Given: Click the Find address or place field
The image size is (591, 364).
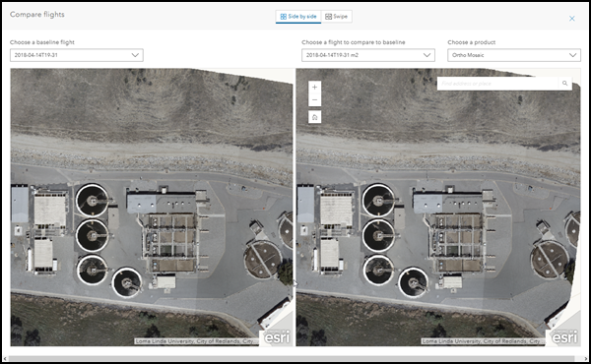Looking at the screenshot, I should pos(497,84).
